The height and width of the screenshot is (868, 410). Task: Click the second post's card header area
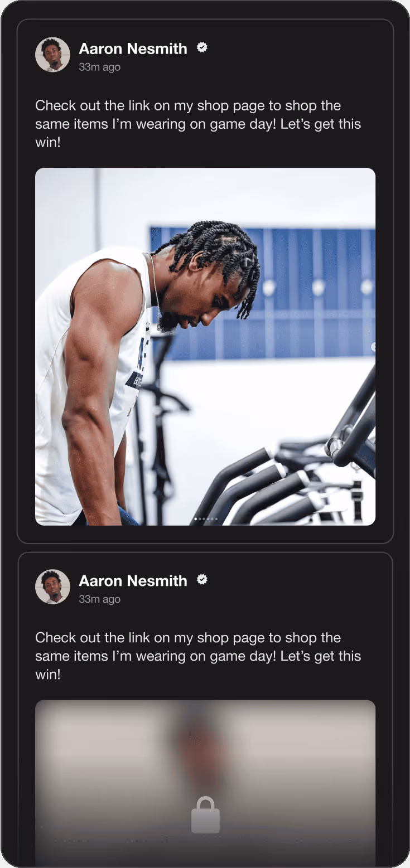pos(205,587)
